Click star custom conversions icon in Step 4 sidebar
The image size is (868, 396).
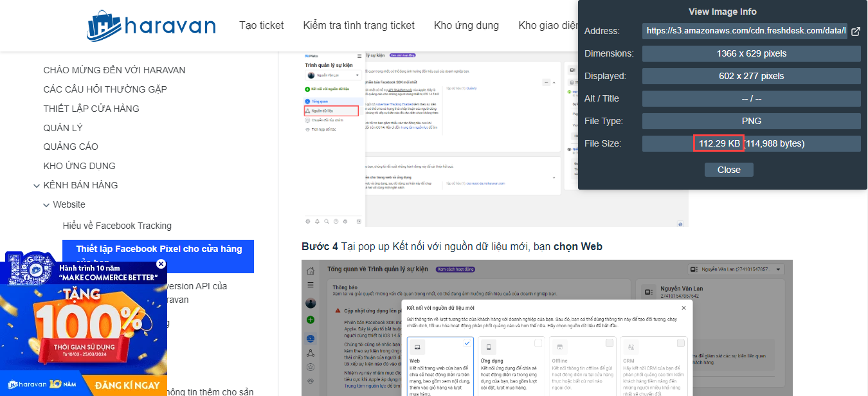pos(311,367)
